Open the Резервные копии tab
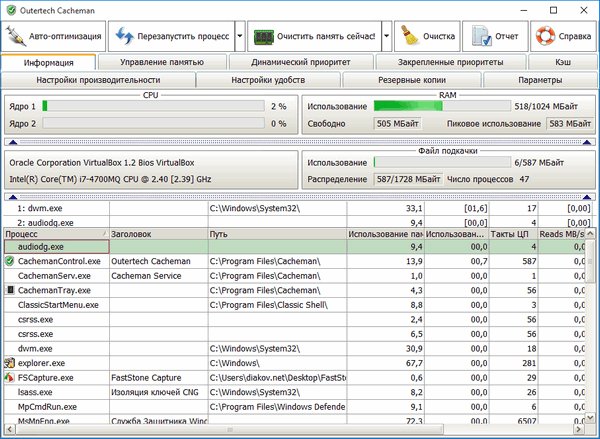 tap(412, 80)
